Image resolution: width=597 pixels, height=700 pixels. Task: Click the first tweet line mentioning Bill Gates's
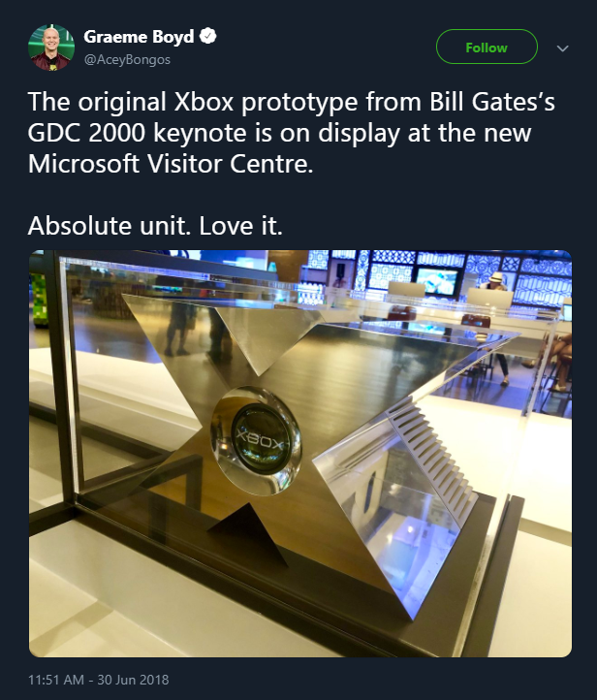(292, 102)
